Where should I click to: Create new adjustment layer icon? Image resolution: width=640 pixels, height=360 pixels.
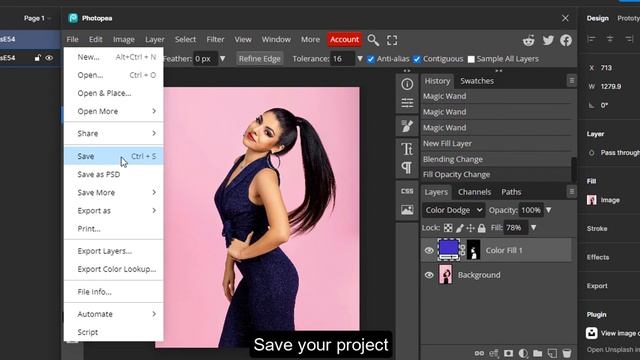click(523, 353)
